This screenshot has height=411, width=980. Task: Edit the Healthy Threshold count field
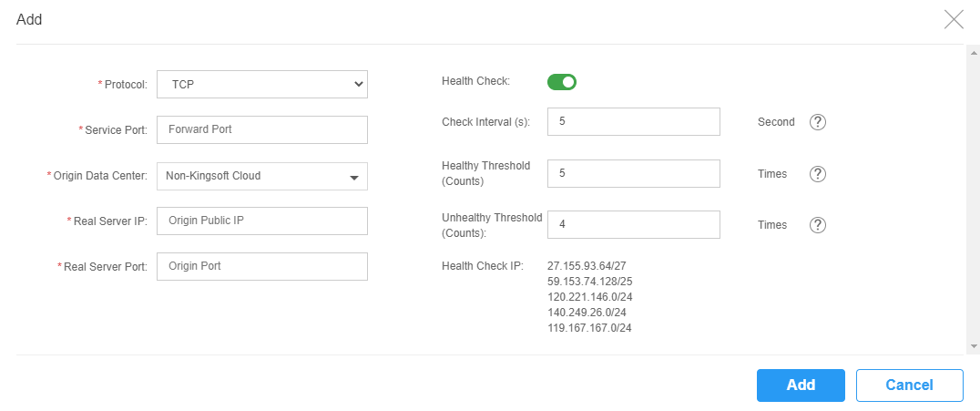[634, 173]
